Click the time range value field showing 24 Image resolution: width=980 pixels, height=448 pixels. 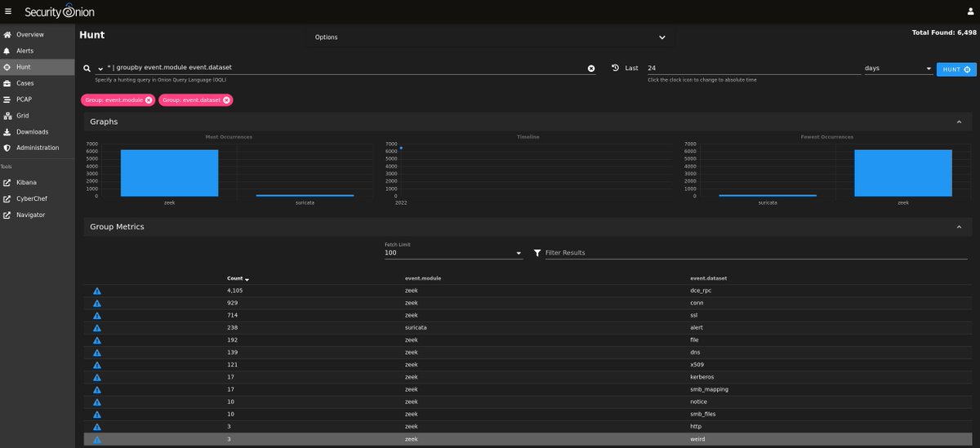[x=753, y=69]
